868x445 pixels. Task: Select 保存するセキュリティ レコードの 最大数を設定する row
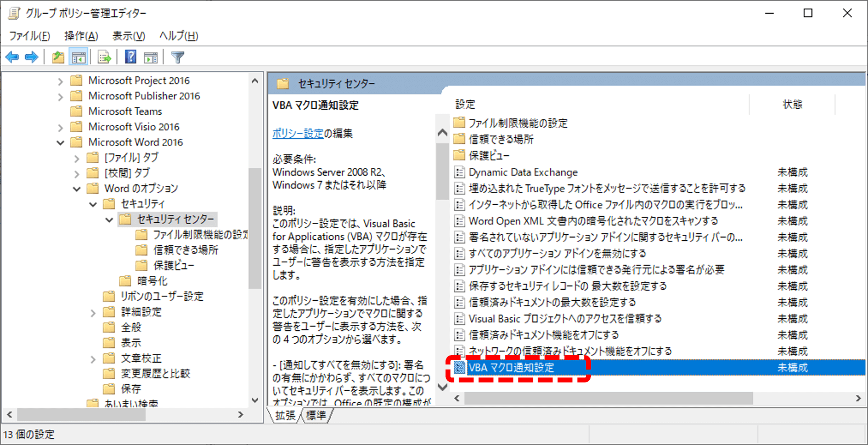click(658, 286)
